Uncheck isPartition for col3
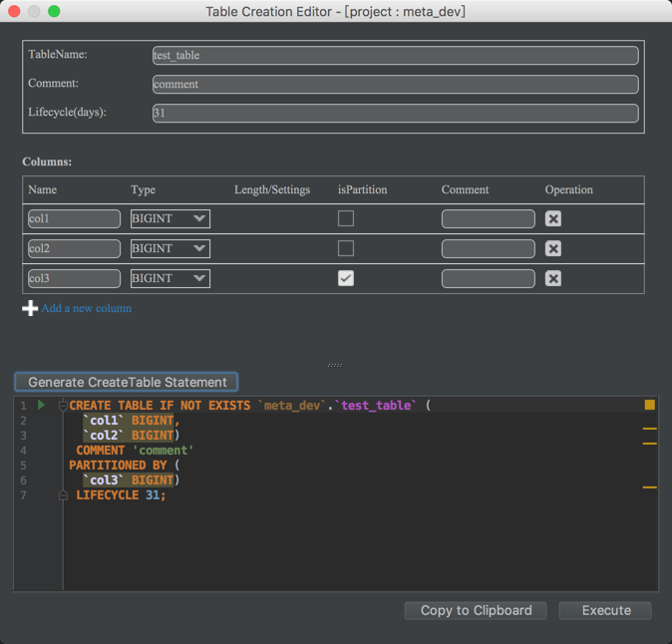This screenshot has width=672, height=644. tap(346, 278)
